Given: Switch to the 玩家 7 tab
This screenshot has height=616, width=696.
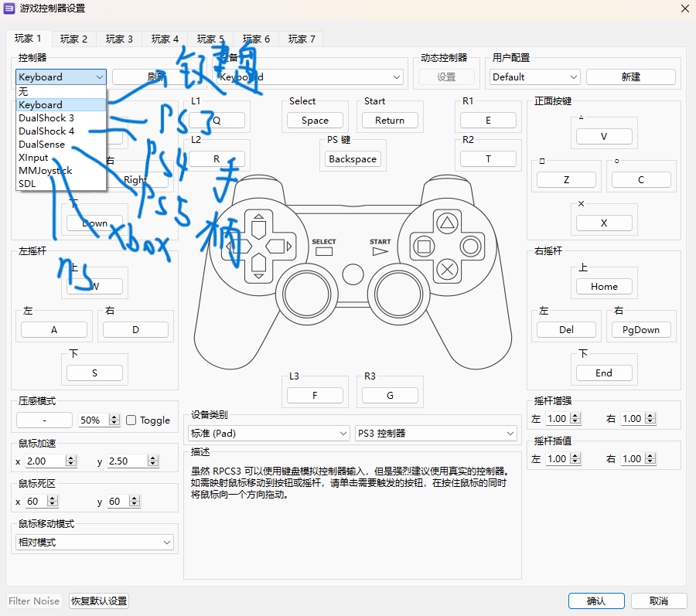Looking at the screenshot, I should [x=302, y=39].
